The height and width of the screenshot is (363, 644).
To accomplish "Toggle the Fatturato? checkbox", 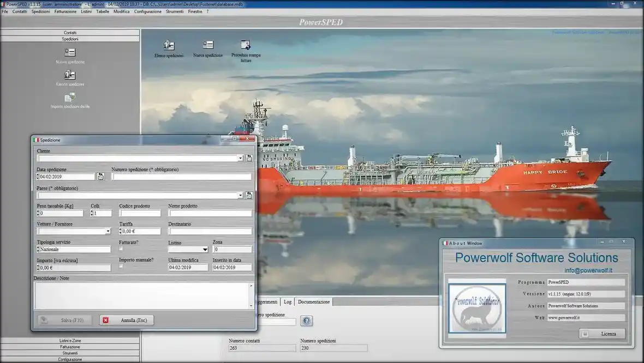I will [x=121, y=249].
